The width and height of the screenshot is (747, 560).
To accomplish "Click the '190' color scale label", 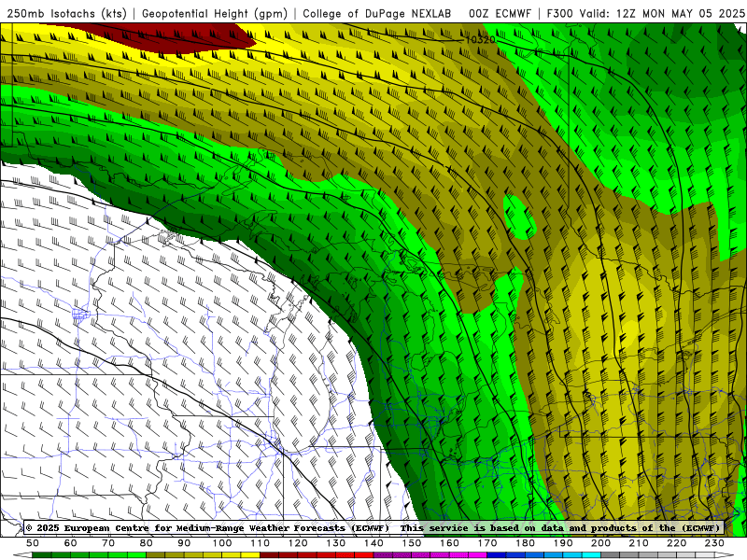I will pyautogui.click(x=563, y=543).
